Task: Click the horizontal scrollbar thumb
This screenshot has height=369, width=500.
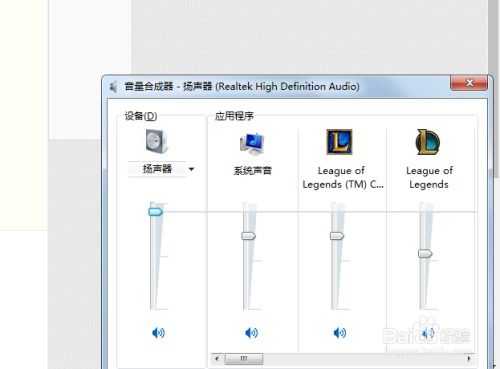Action: click(244, 359)
